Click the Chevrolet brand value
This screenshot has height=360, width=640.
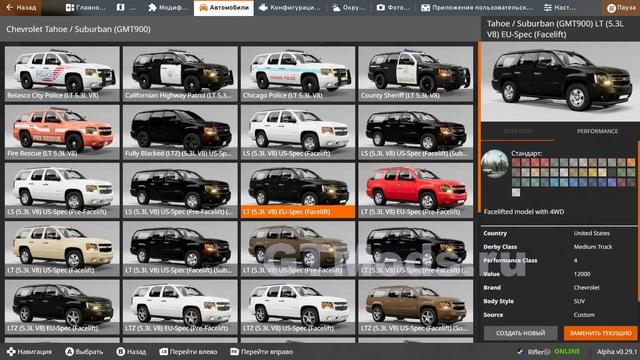[587, 287]
